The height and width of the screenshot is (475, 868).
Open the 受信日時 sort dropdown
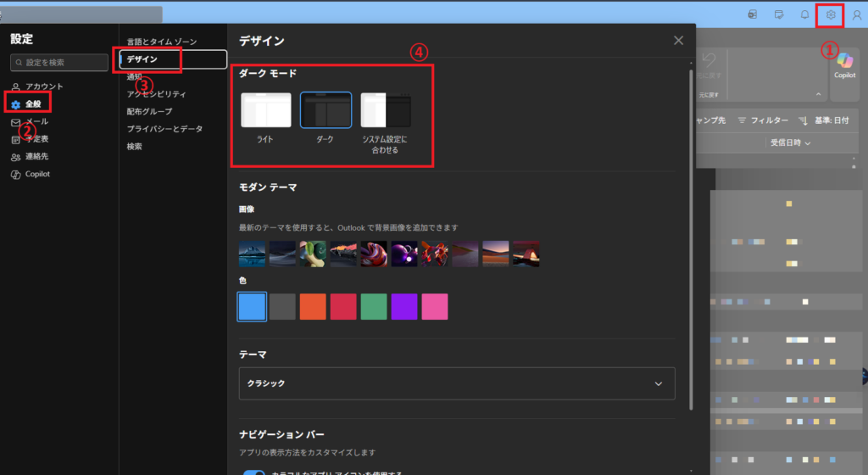coord(790,143)
